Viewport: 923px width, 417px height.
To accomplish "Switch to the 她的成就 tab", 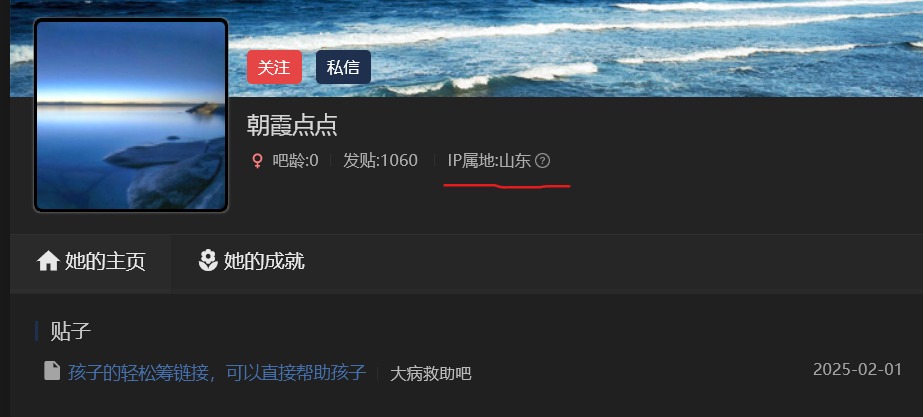I will [x=251, y=262].
